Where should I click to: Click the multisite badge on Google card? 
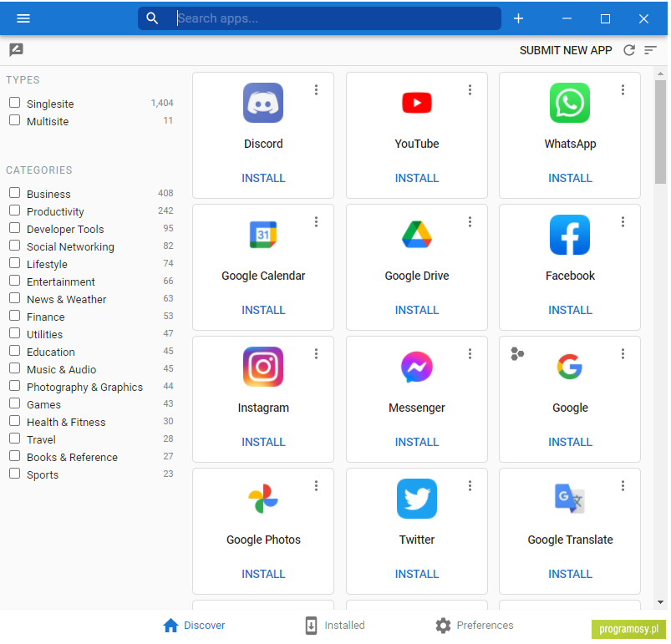pyautogui.click(x=517, y=353)
